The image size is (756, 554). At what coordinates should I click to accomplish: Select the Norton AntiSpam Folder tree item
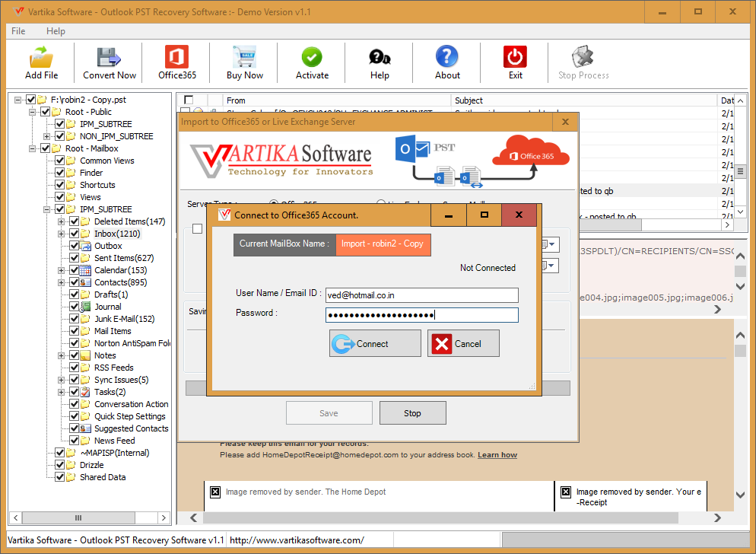132,343
